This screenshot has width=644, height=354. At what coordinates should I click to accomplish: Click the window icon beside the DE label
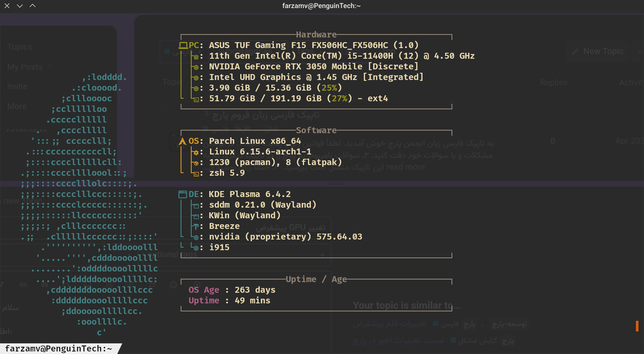(183, 194)
